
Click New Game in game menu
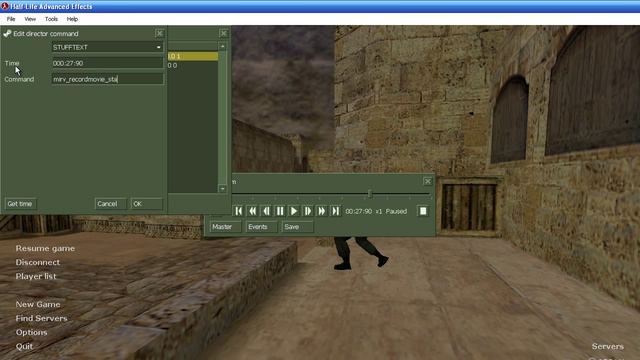(38, 304)
